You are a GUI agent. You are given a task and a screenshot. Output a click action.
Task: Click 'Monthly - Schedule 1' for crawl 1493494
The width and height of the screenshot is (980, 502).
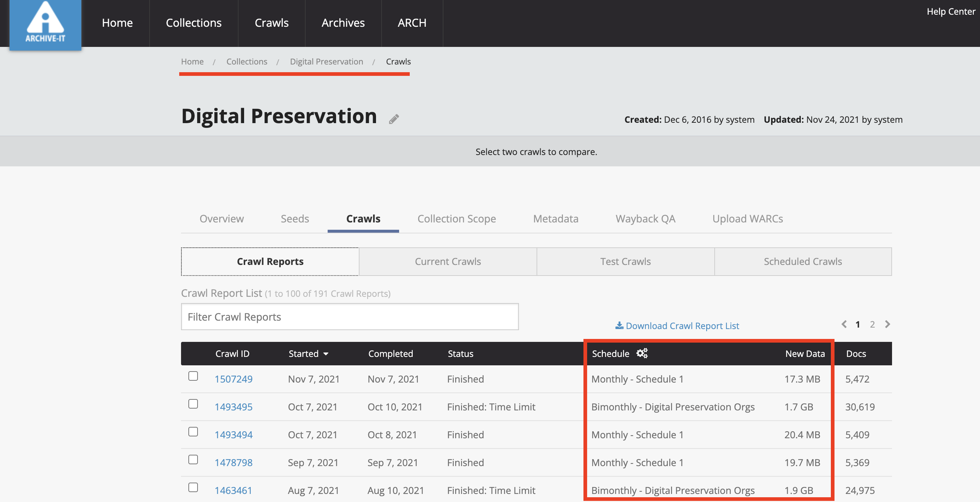pyautogui.click(x=637, y=435)
